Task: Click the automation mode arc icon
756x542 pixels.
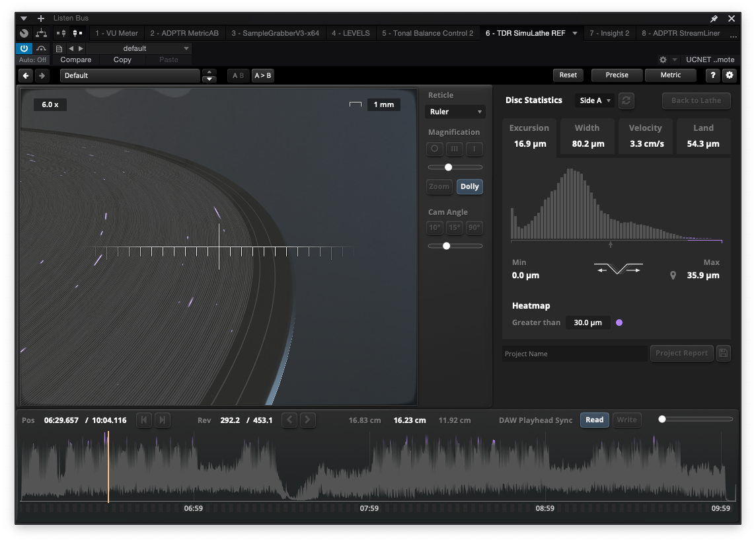Action: 42,48
